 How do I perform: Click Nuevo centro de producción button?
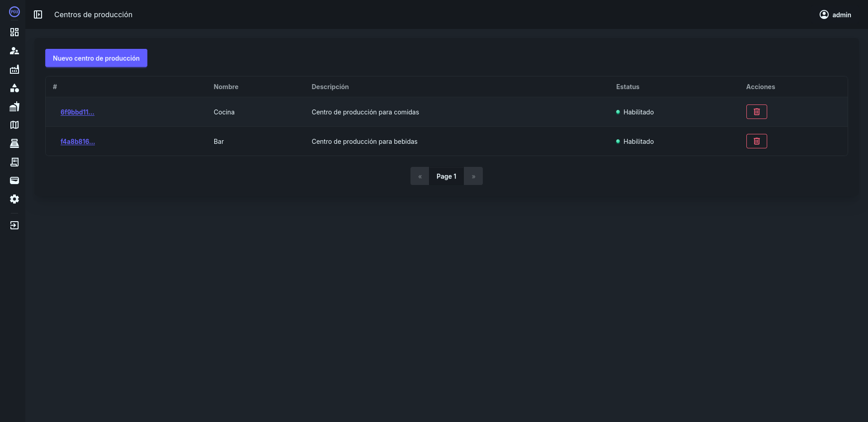(x=96, y=58)
